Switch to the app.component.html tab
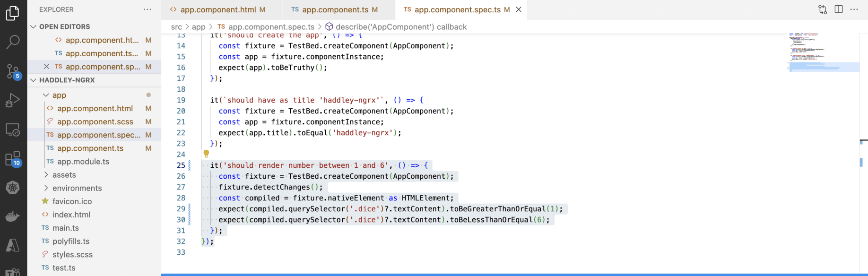868x276 pixels. 218,9
